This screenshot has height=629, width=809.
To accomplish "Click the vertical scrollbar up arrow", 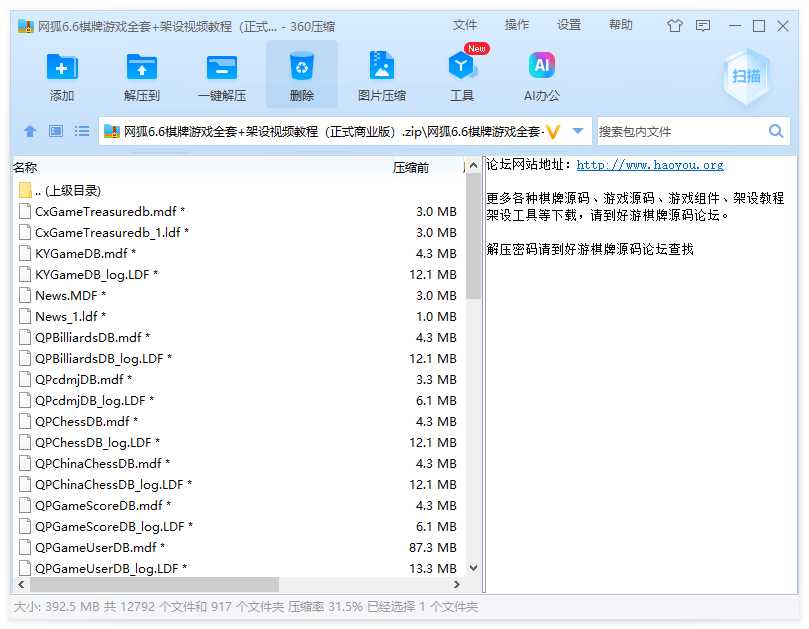I will click(x=473, y=166).
